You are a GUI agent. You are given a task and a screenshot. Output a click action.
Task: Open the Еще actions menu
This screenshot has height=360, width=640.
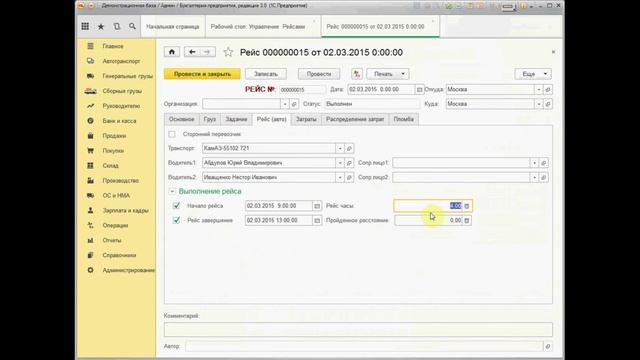[x=533, y=74]
